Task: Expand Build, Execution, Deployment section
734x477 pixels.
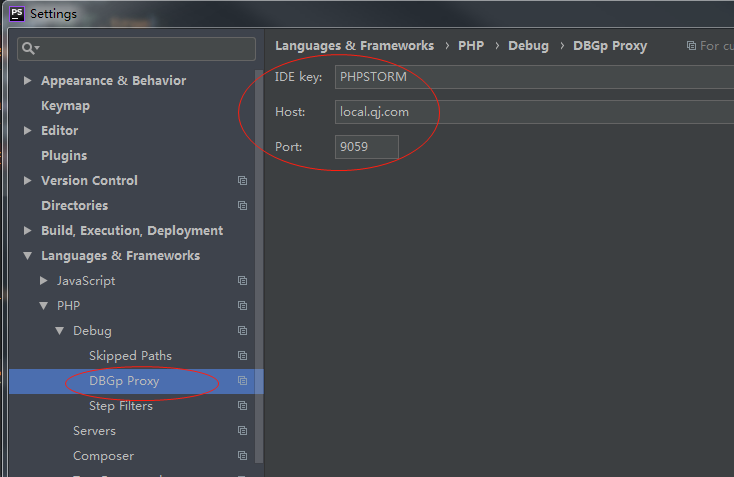Action: tap(28, 230)
